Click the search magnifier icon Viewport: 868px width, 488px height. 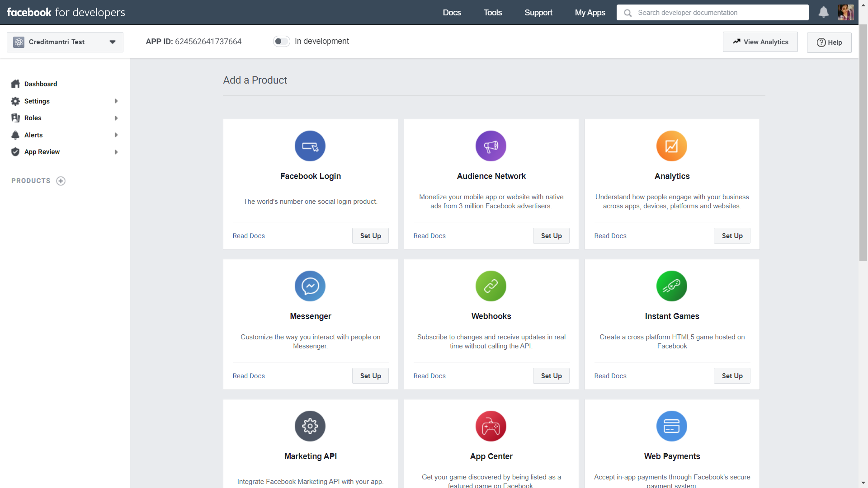click(x=628, y=13)
